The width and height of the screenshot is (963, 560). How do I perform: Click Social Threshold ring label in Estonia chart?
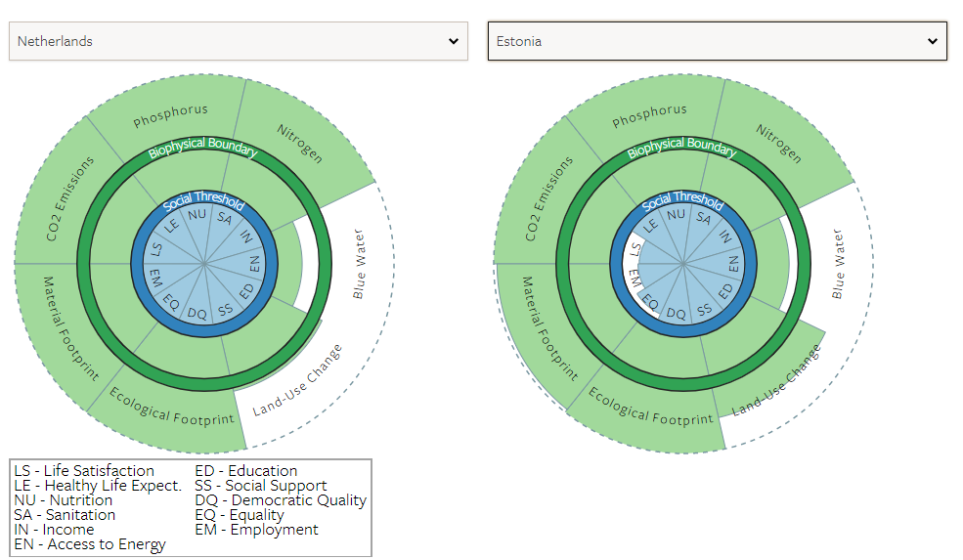pos(683,199)
